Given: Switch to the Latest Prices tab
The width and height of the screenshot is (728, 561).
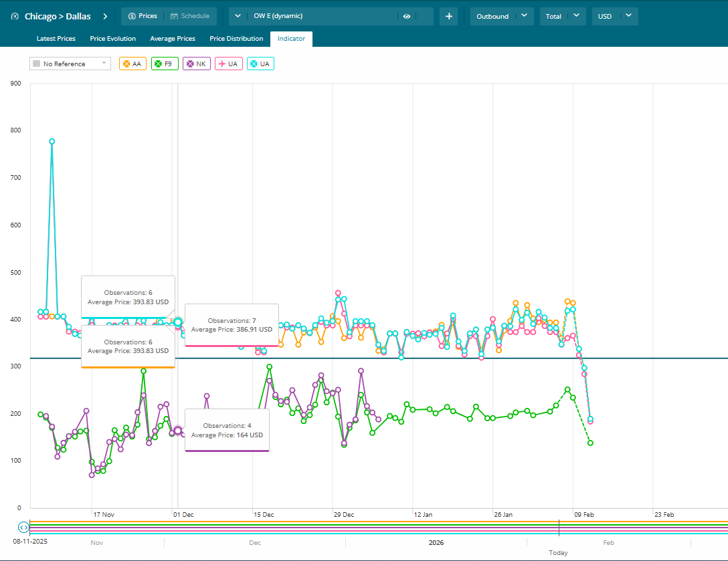Looking at the screenshot, I should click(56, 39).
